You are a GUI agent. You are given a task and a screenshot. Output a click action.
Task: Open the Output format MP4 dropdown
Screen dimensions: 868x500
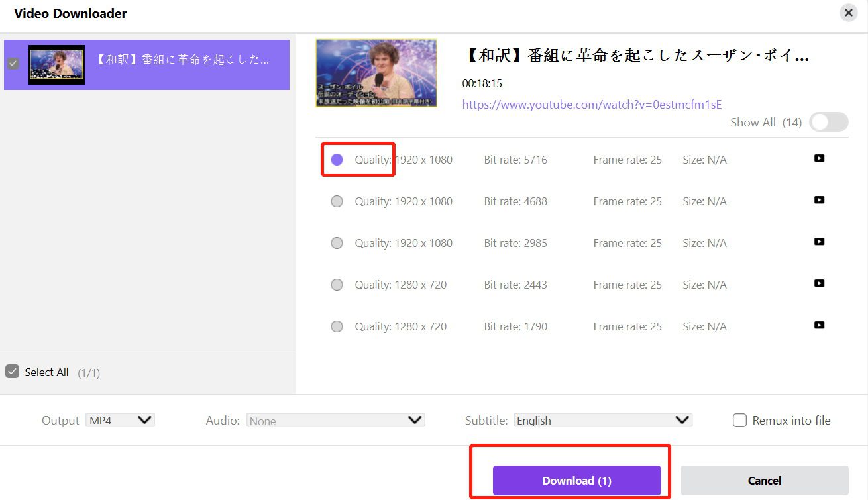pyautogui.click(x=120, y=421)
